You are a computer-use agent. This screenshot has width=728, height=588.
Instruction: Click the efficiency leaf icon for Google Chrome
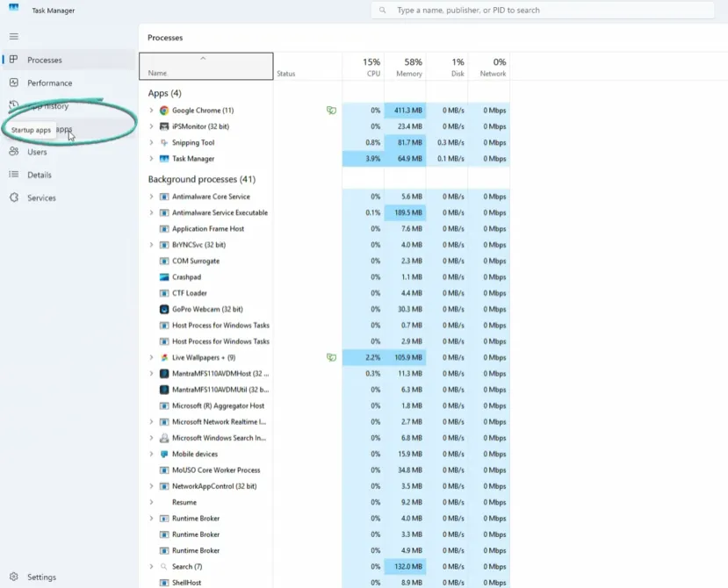pos(331,111)
